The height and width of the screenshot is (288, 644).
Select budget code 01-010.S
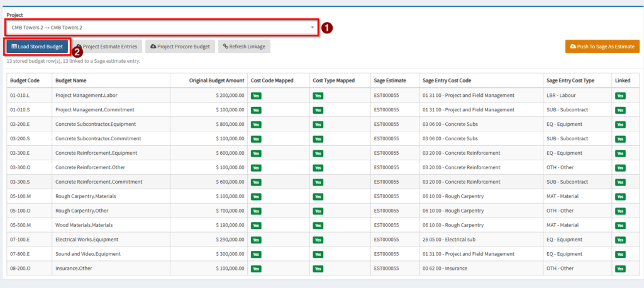pos(20,109)
